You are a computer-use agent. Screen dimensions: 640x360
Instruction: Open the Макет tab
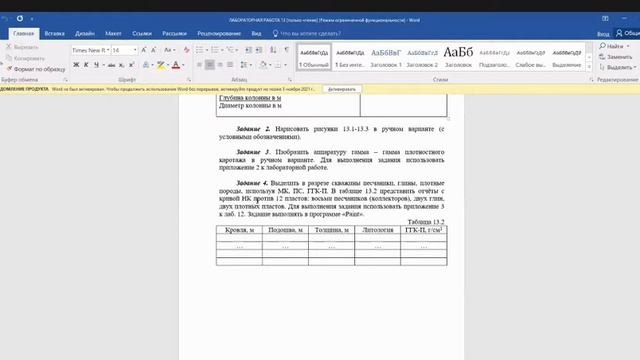[x=113, y=33]
